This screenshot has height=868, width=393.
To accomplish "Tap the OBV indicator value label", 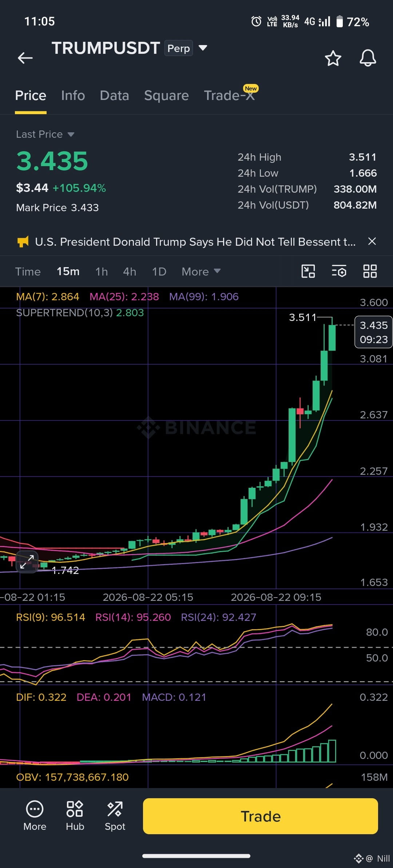I will click(x=72, y=777).
